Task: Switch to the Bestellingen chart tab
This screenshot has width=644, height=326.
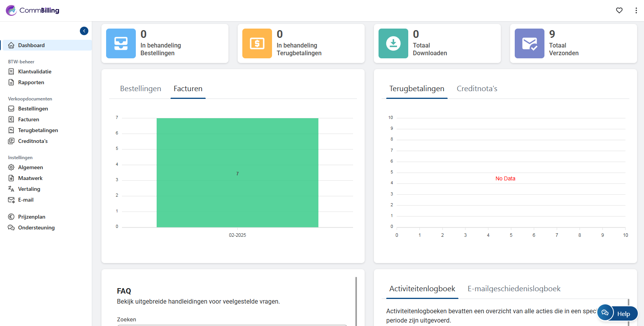Action: [x=140, y=88]
